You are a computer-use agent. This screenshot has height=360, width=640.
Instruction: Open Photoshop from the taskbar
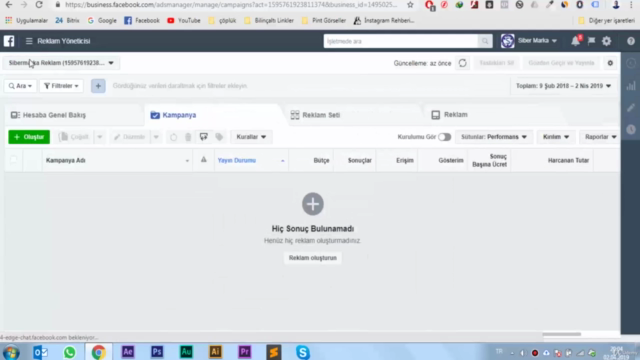coord(157,352)
